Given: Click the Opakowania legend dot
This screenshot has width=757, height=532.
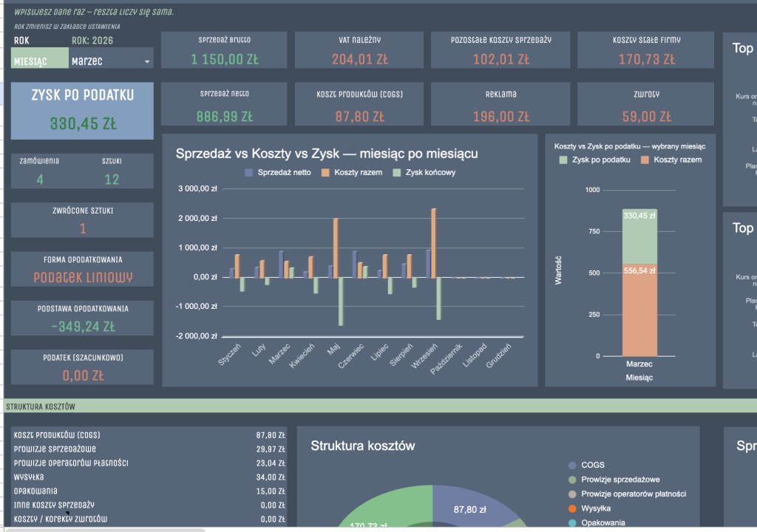Looking at the screenshot, I should (x=572, y=523).
